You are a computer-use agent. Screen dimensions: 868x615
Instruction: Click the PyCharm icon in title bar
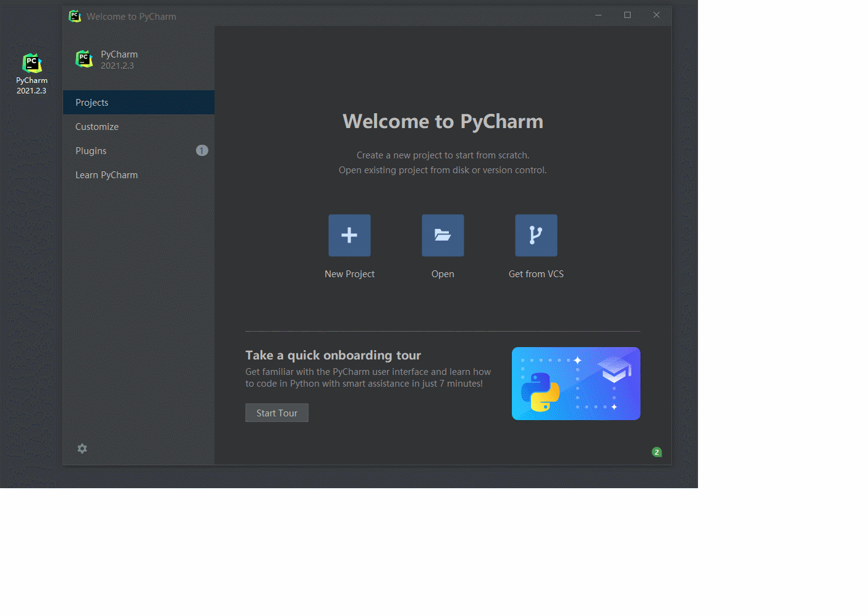click(x=75, y=16)
